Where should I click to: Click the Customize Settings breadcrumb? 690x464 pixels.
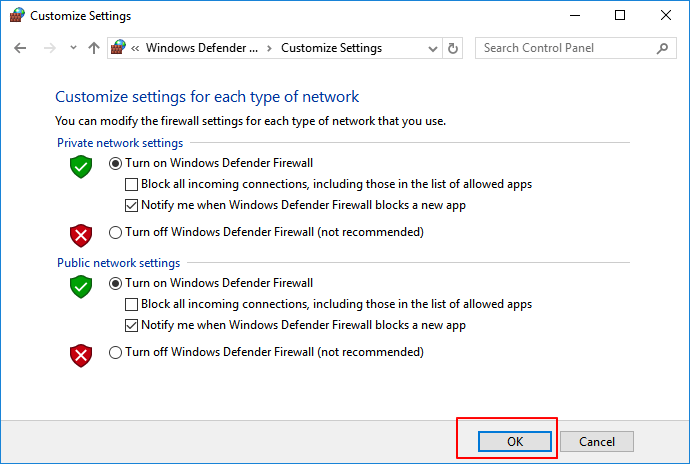[331, 48]
